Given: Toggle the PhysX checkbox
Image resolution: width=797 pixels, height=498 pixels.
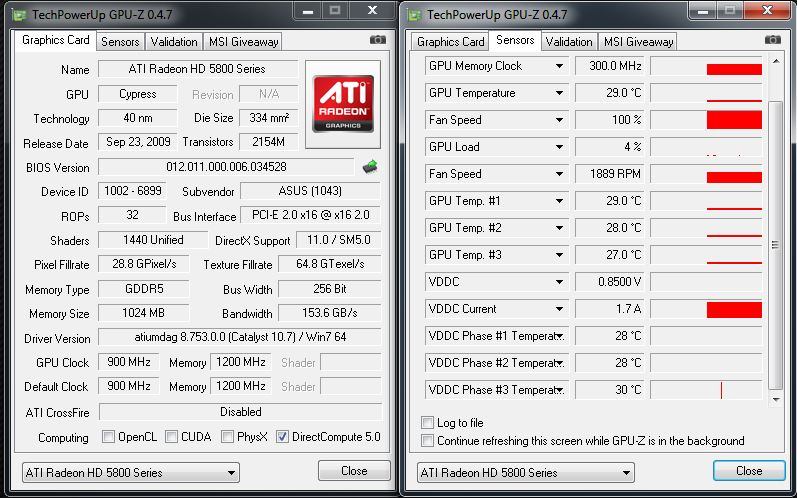Looking at the screenshot, I should pyautogui.click(x=227, y=437).
